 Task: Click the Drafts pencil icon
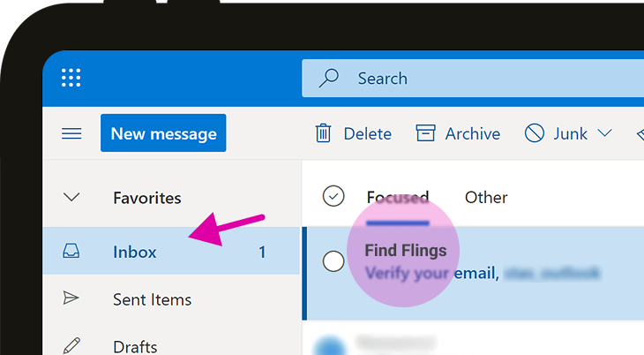click(71, 345)
